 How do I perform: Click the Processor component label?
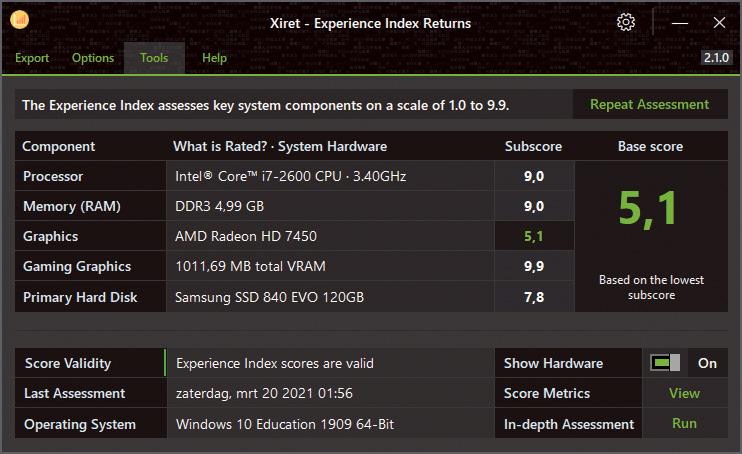point(53,176)
